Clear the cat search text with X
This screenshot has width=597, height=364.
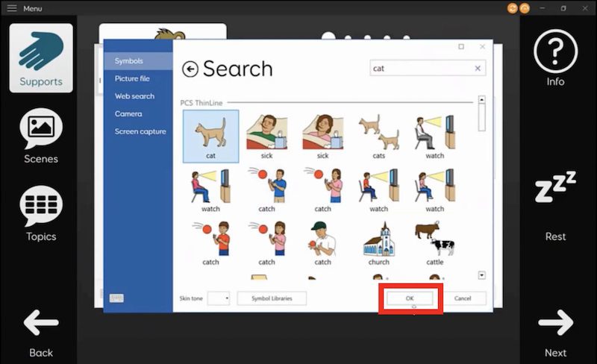click(478, 69)
